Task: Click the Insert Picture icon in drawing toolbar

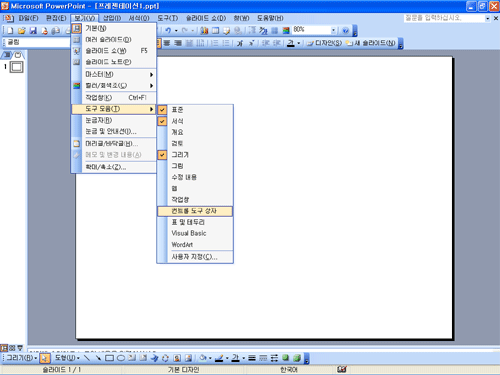Action: click(x=188, y=358)
